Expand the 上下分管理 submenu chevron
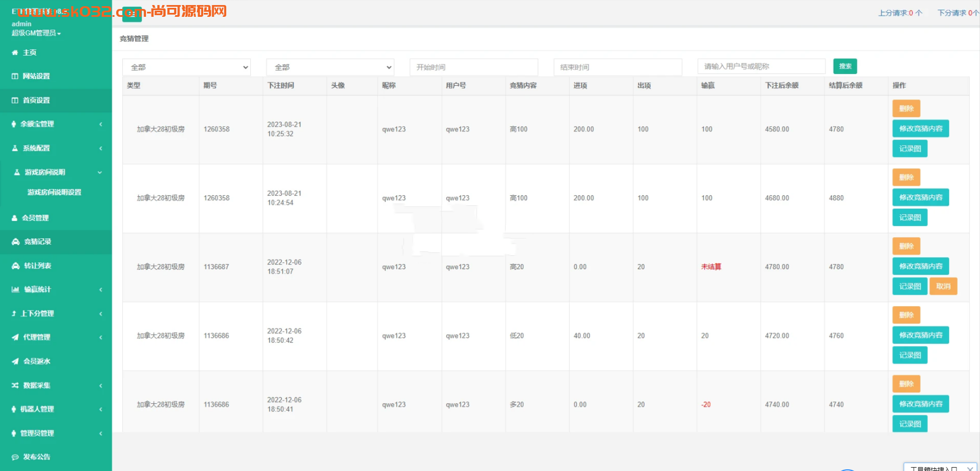Screen dimensions: 980x471 (x=100, y=313)
